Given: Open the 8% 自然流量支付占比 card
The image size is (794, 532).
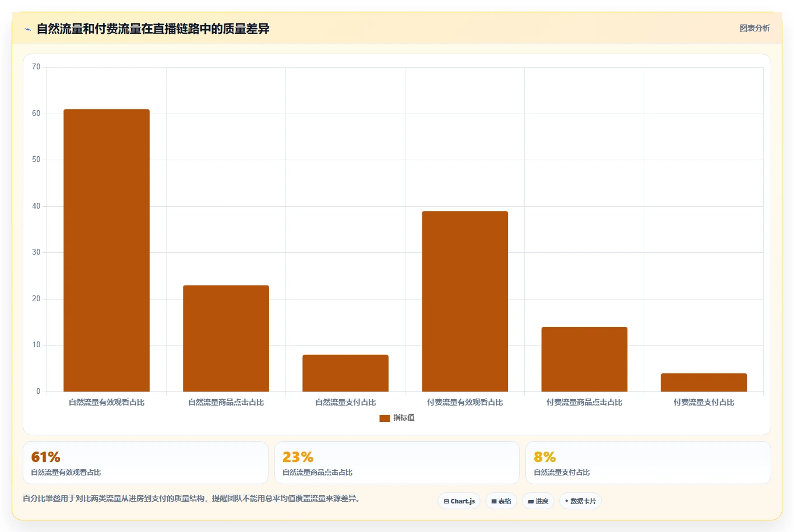Looking at the screenshot, I should 648,463.
